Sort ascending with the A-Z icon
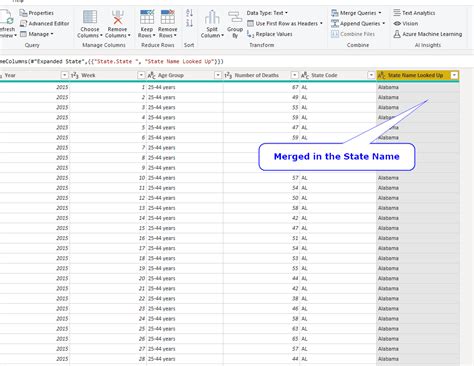Image resolution: width=474 pixels, height=366 pixels. tap(189, 13)
